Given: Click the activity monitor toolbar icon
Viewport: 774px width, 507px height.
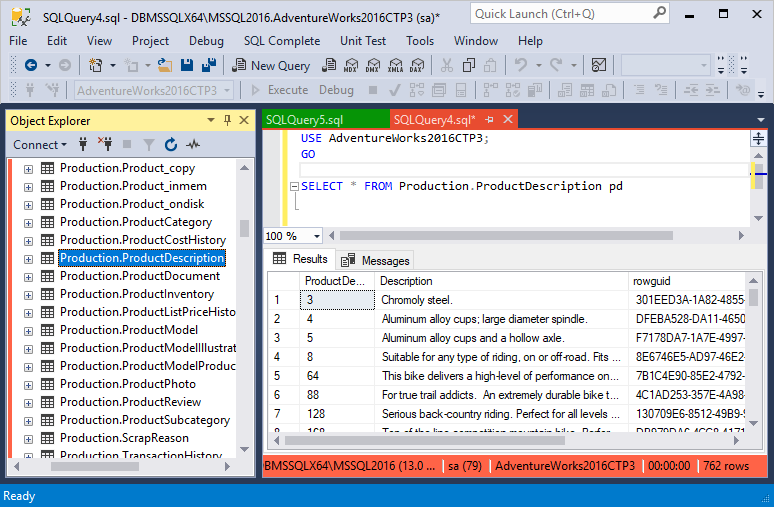Looking at the screenshot, I should pyautogui.click(x=599, y=65).
